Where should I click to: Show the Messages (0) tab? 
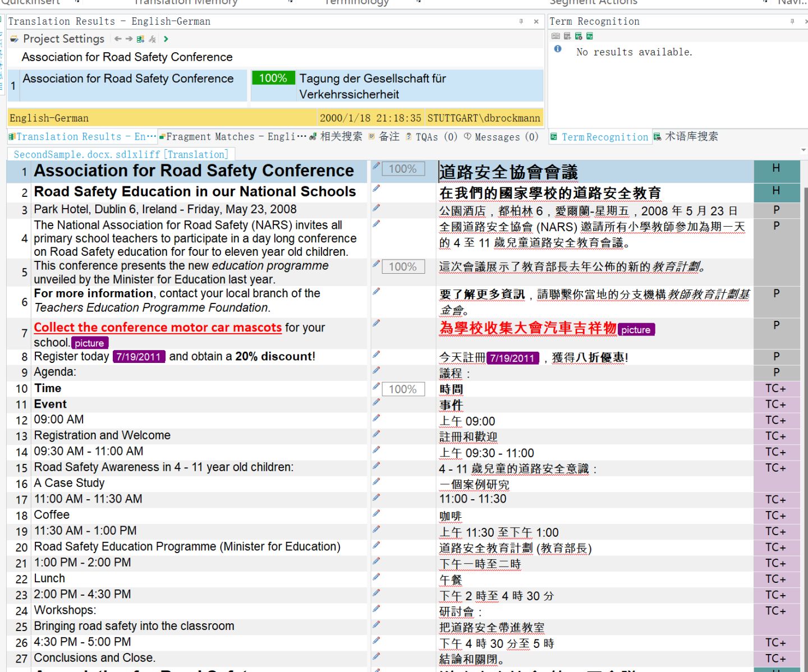pos(501,137)
